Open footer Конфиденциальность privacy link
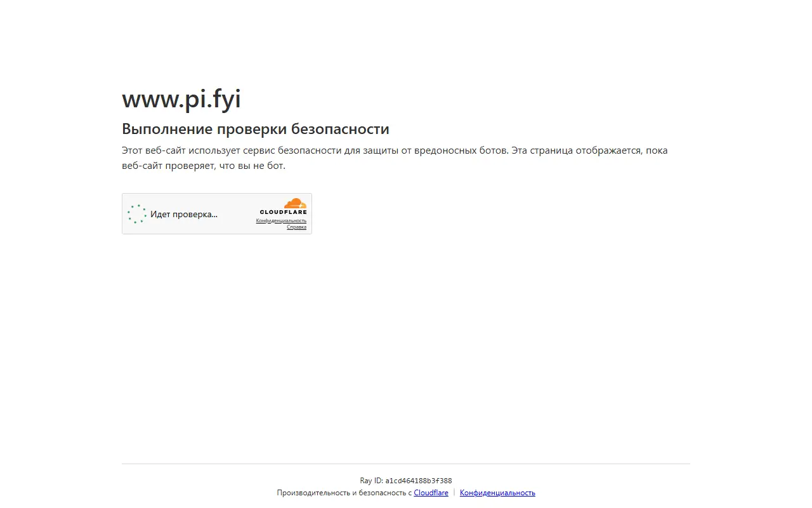Viewport: 812px width, 508px height. click(x=497, y=493)
